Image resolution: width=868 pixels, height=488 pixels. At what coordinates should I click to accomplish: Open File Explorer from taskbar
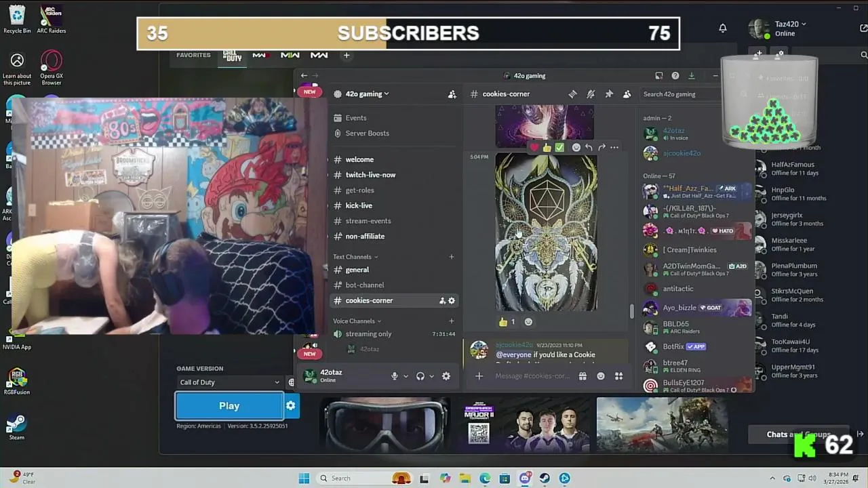[x=465, y=479]
